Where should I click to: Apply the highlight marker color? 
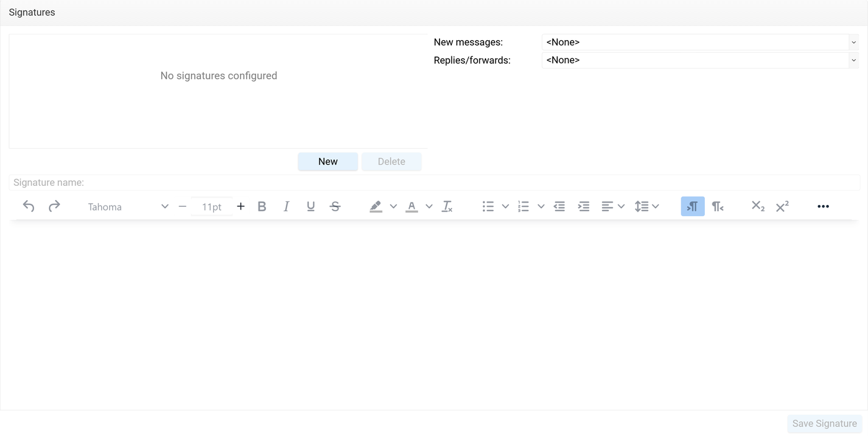click(376, 206)
